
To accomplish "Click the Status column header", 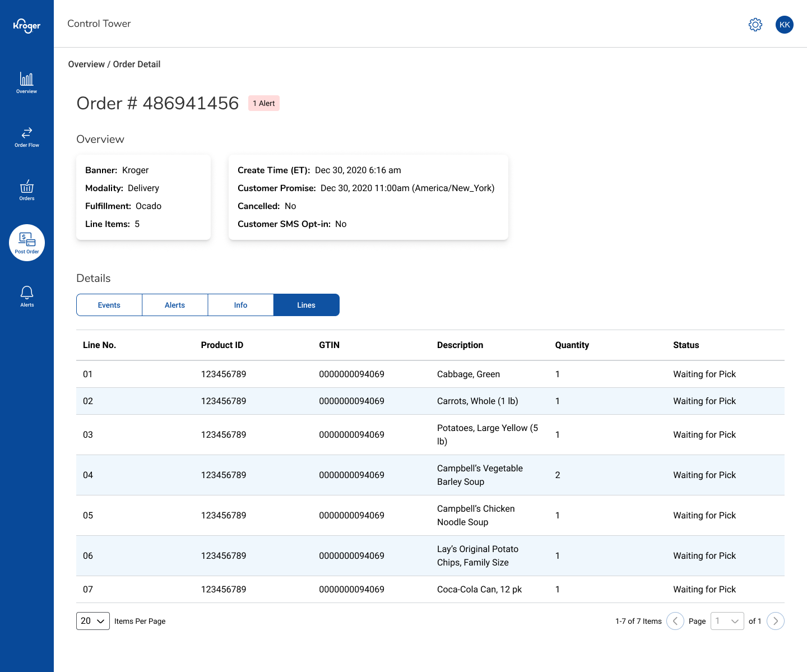I will 686,345.
